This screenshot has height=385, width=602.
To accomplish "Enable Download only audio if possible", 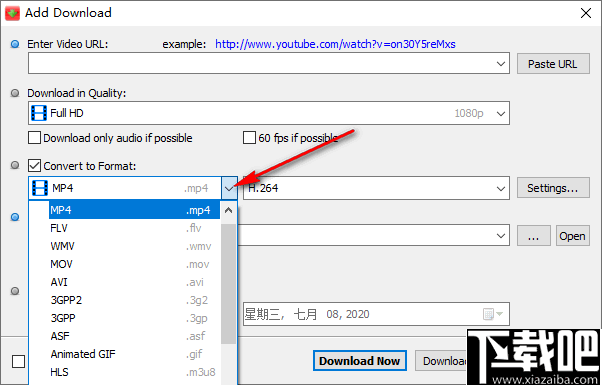I will coord(35,137).
